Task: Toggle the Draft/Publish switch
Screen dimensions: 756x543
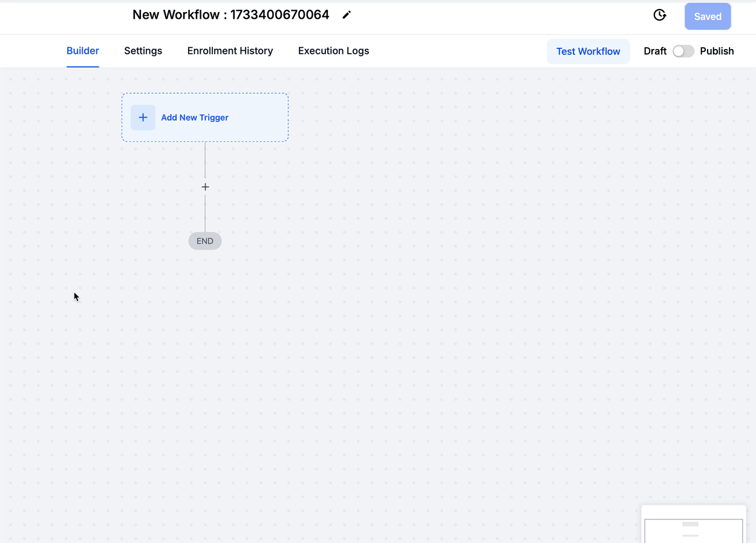Action: 683,51
